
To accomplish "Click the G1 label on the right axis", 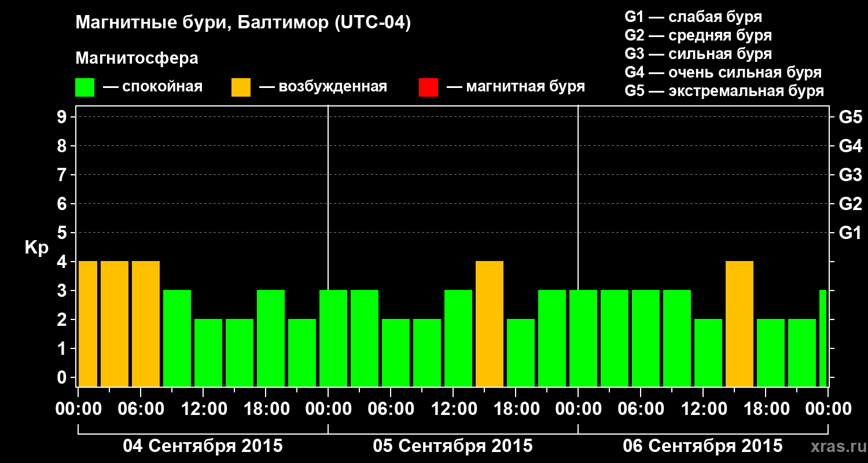I will [x=851, y=233].
